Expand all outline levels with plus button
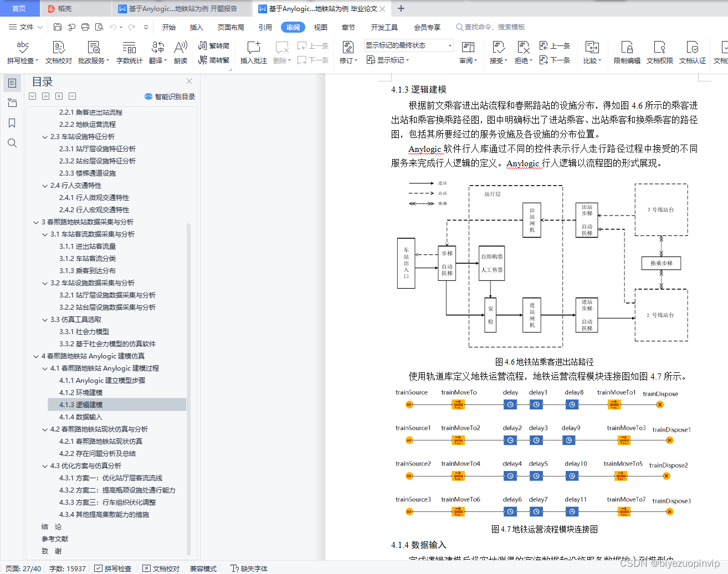Viewport: 728px width, 574px height. point(60,96)
